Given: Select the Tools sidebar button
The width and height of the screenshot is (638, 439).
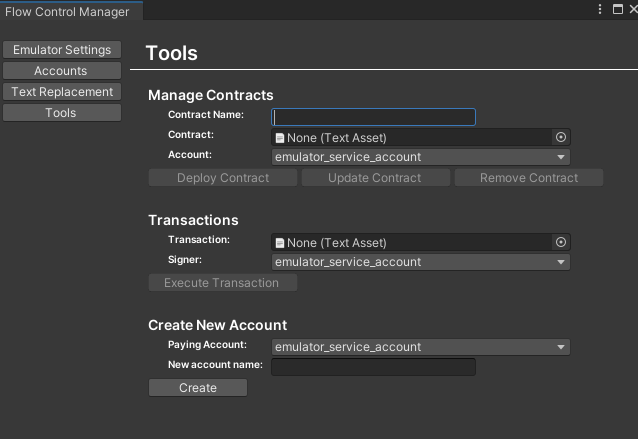Looking at the screenshot, I should click(61, 113).
